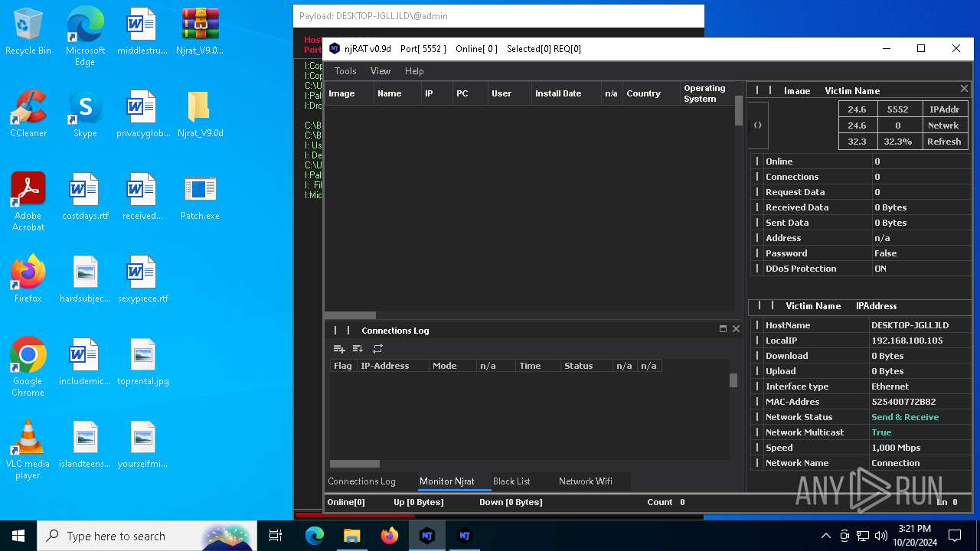Open Task View on taskbar

(276, 536)
